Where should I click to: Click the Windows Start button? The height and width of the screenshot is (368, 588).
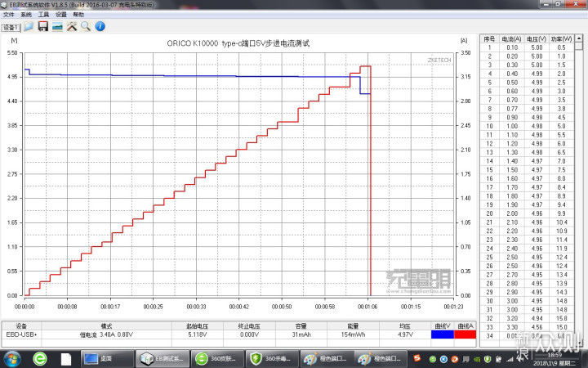click(13, 359)
